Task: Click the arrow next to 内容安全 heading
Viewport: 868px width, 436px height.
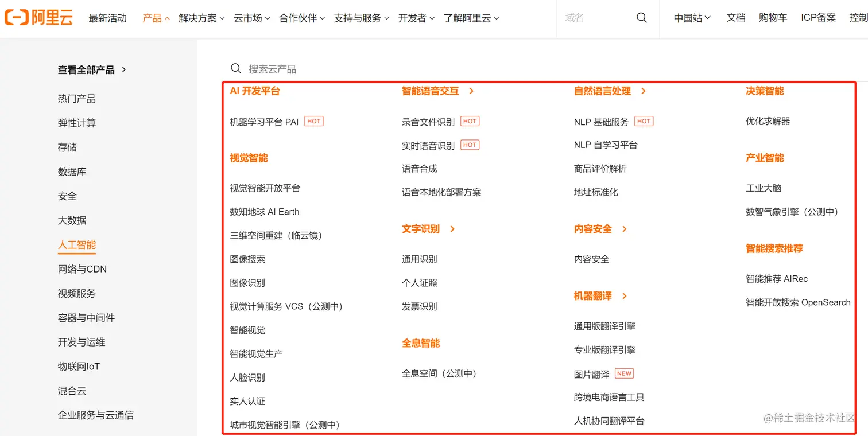Action: pos(625,229)
